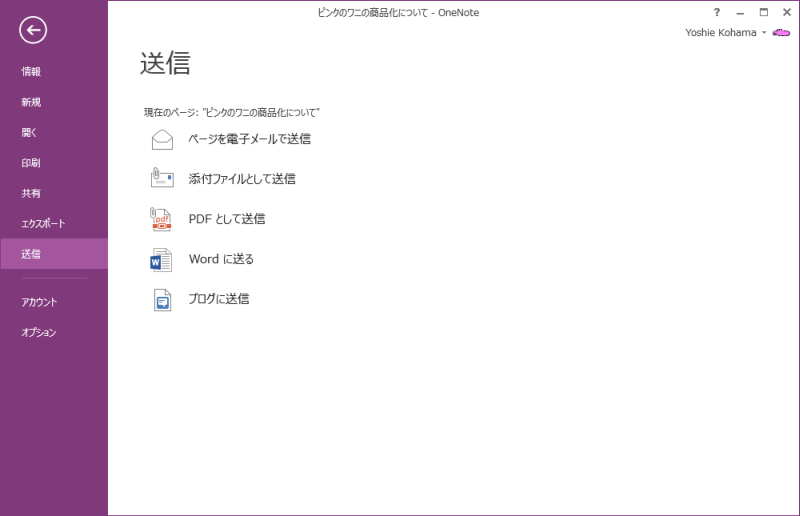The height and width of the screenshot is (516, 800).
Task: Close the OneNote window
Action: 787,12
